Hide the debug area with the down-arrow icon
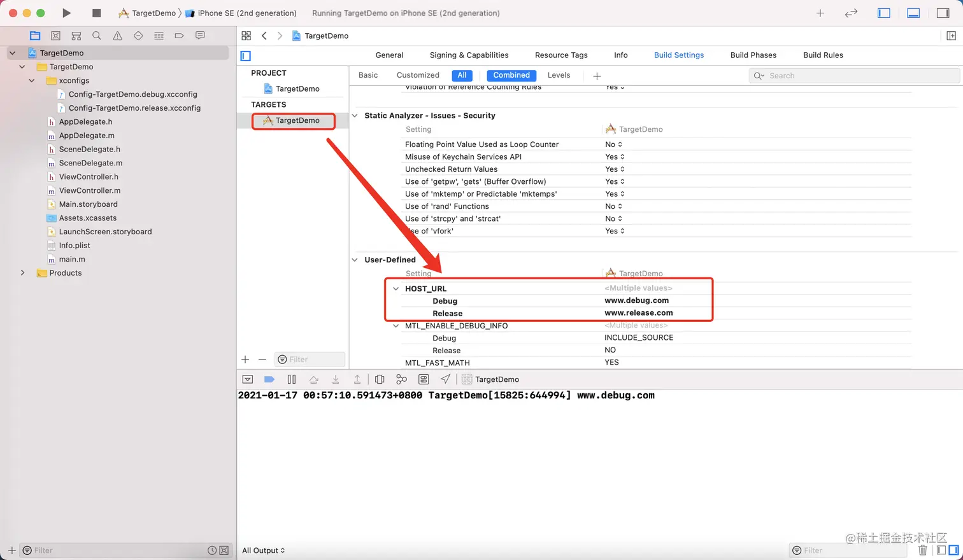Viewport: 963px width, 560px height. tap(248, 379)
